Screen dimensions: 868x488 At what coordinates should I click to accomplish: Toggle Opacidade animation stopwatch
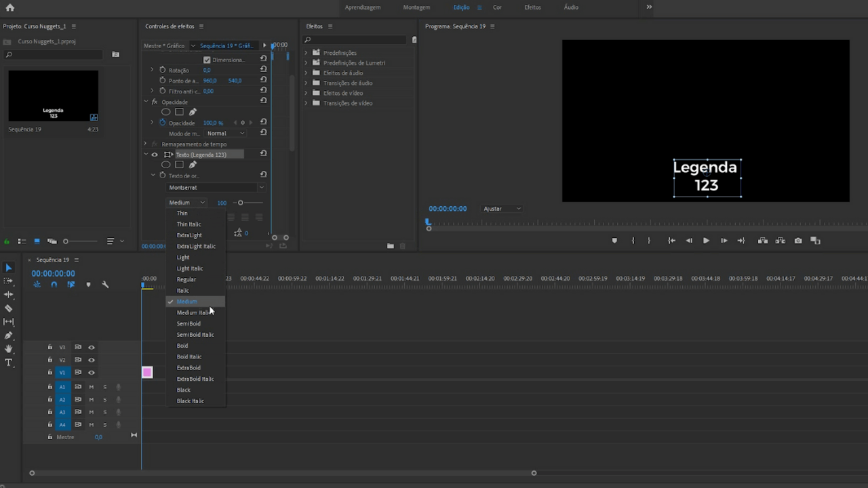[162, 123]
